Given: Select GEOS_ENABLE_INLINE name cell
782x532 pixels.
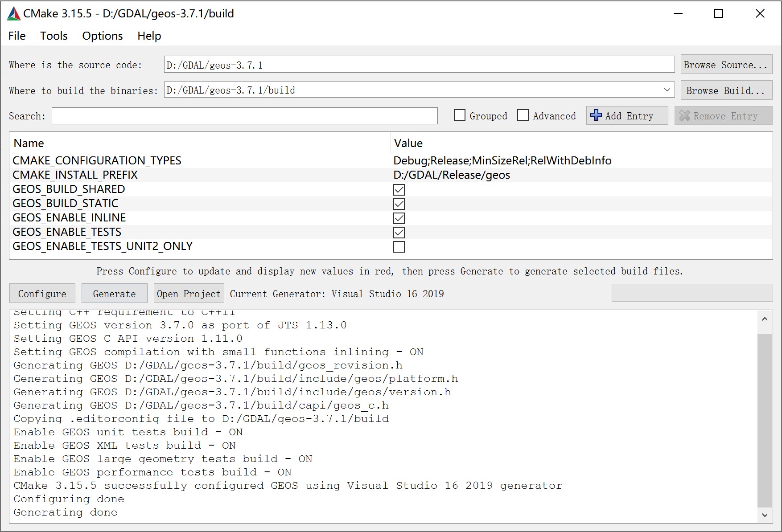Looking at the screenshot, I should [x=69, y=217].
